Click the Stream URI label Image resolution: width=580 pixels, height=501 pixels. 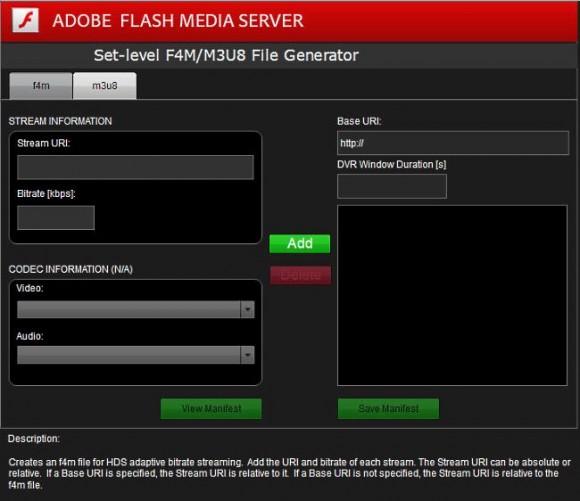44,143
